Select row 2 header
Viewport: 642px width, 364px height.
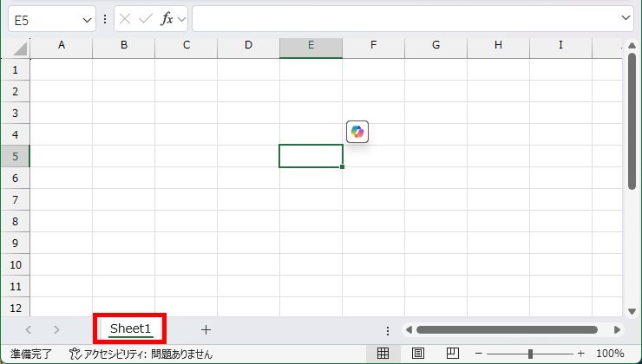[x=16, y=91]
